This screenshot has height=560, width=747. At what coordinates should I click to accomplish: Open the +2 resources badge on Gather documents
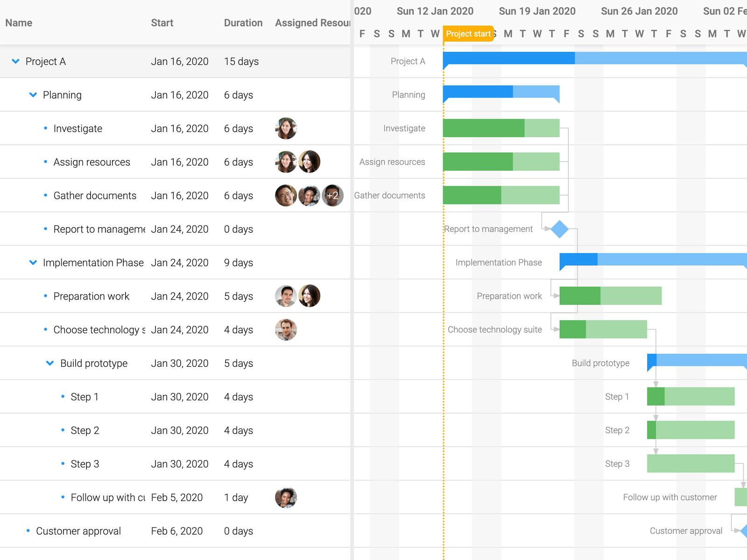tap(332, 196)
